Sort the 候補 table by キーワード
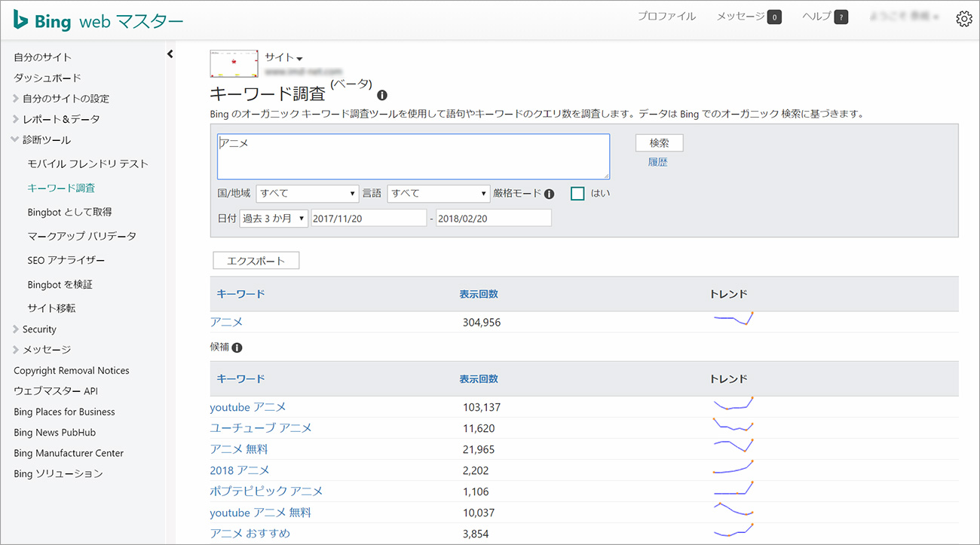Viewport: 980px width, 545px height. click(x=240, y=378)
